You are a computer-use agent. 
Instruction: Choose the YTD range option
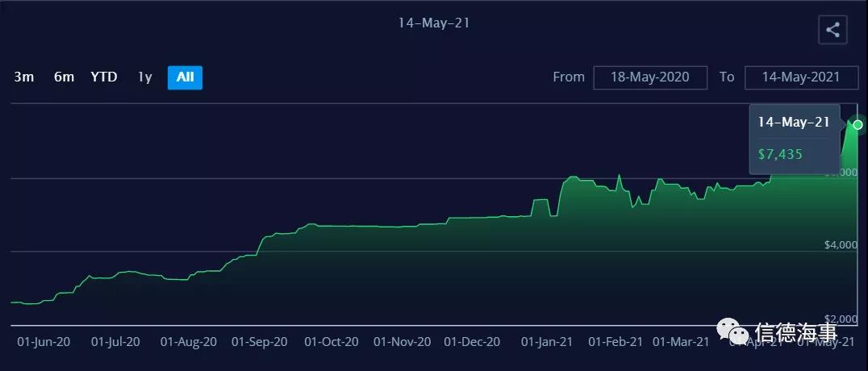[104, 77]
